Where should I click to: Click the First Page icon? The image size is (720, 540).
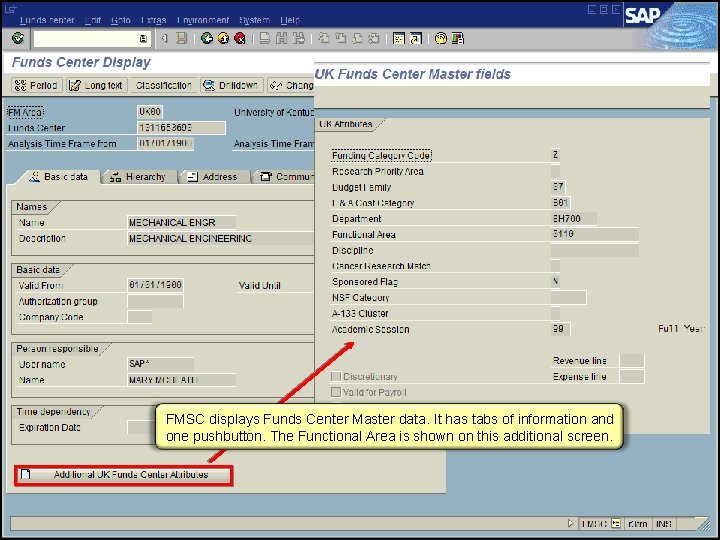point(324,38)
